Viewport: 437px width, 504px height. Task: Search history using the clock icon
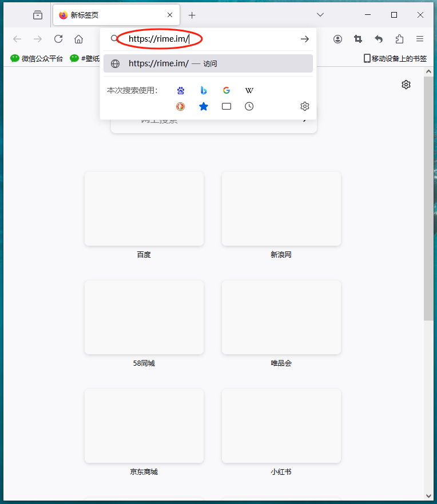tap(249, 106)
